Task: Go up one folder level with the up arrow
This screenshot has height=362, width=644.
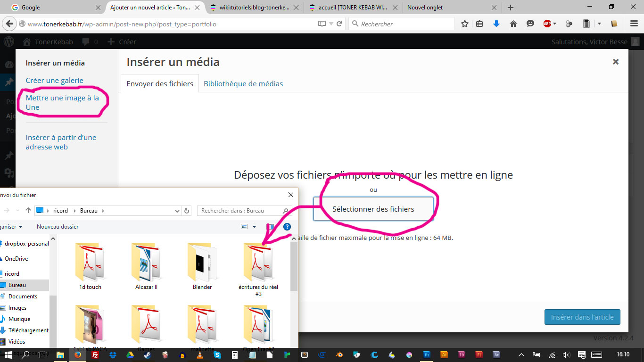Action: (28, 211)
